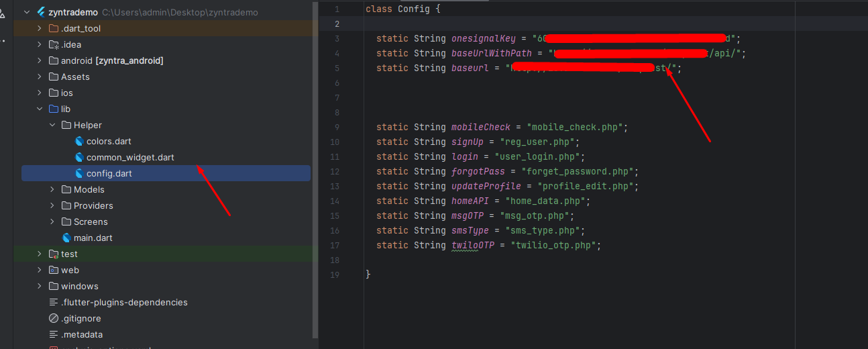This screenshot has width=868, height=349.
Task: Click the .gitignore file icon
Action: point(54,319)
